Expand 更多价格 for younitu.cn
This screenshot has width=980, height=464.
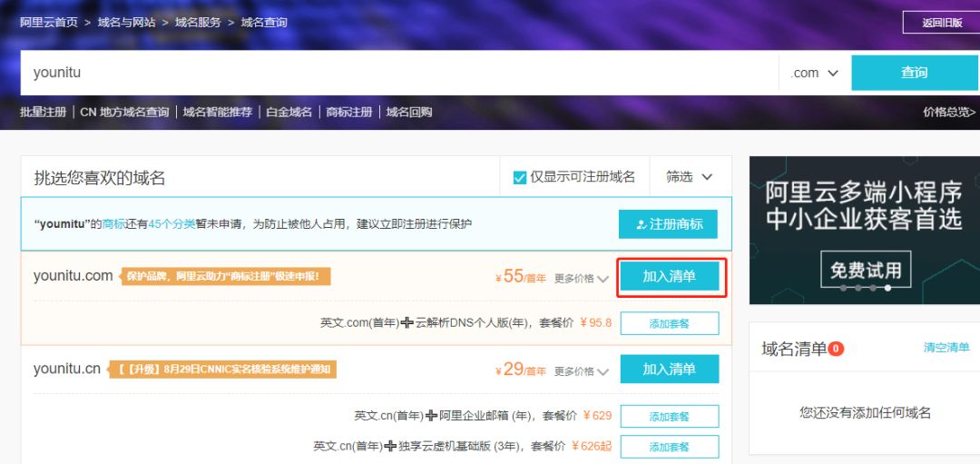tap(582, 371)
